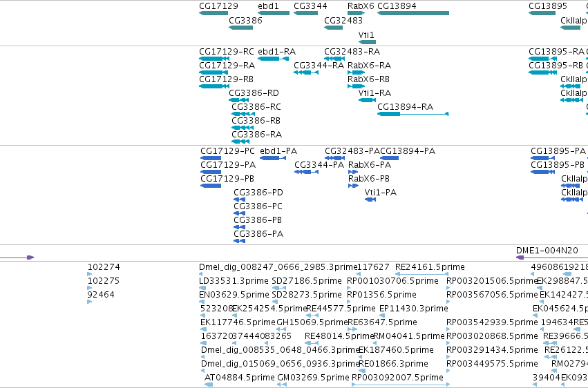Click protein CG13895-PA

(x=542, y=158)
